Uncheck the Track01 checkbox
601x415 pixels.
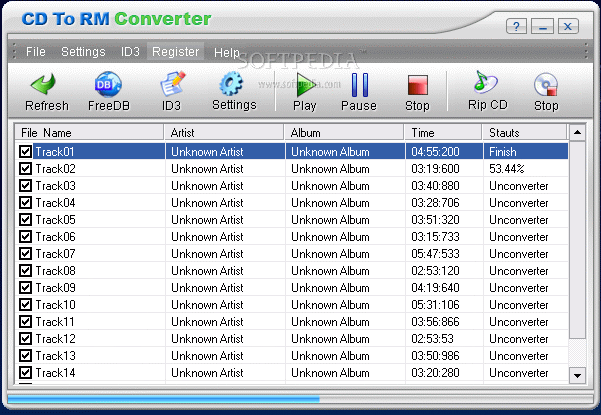25,151
